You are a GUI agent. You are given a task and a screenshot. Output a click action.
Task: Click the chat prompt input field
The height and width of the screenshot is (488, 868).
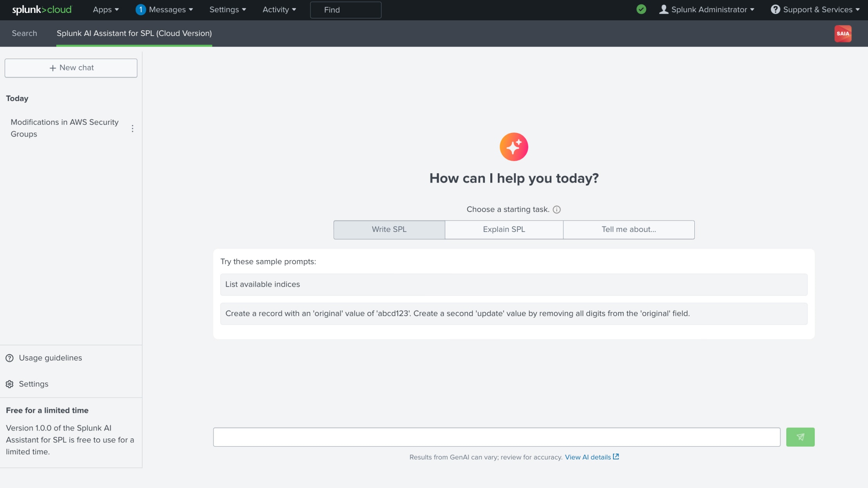(496, 437)
